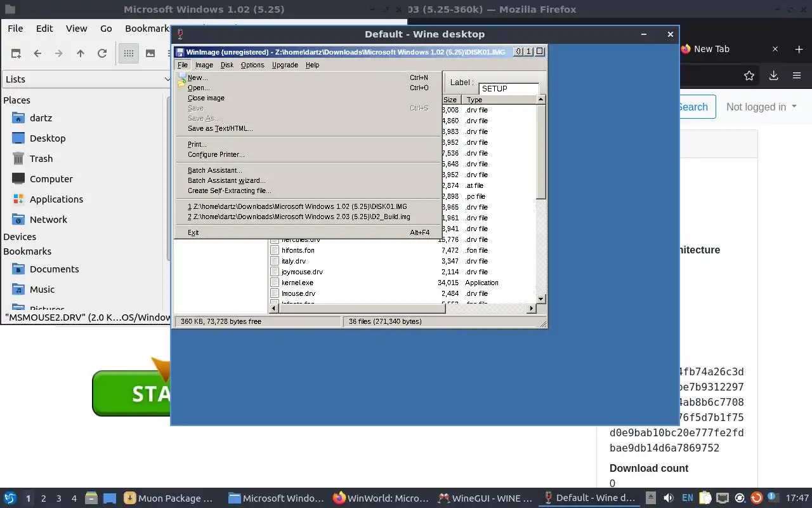Click the vertical scrollbar down arrow
The image size is (812, 508).
coord(541,298)
